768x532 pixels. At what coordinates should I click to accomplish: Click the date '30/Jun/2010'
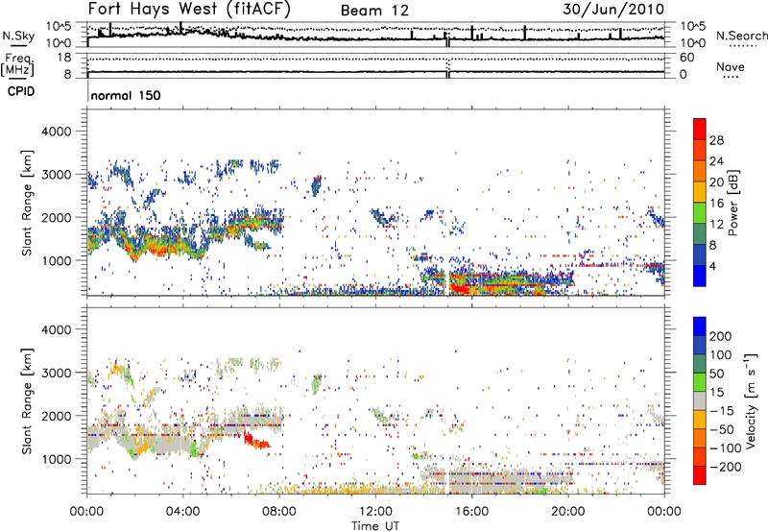tap(613, 9)
